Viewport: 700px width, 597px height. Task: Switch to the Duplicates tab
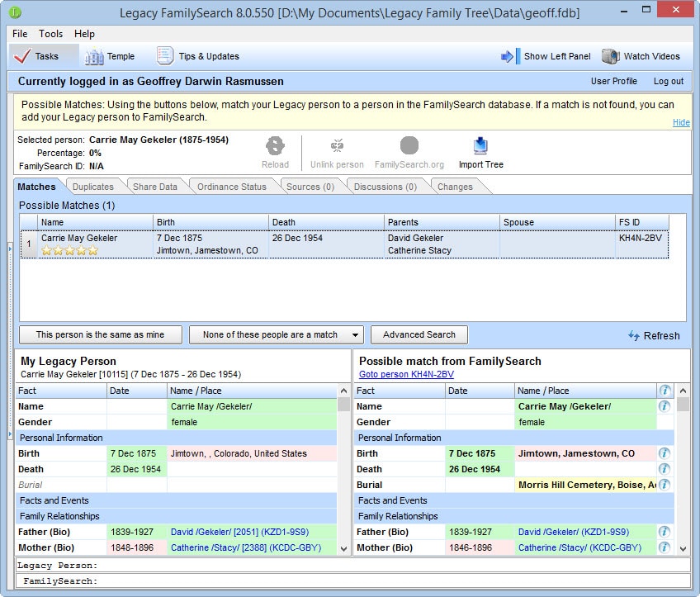point(92,187)
